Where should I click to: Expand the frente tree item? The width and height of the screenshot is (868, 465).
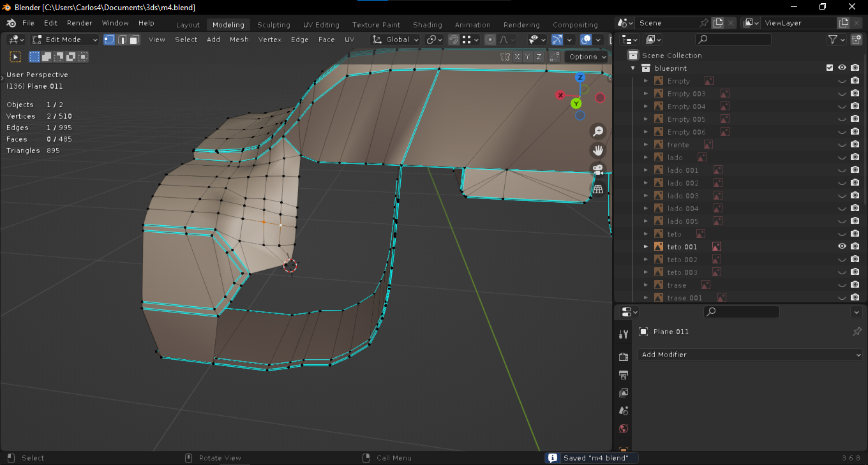point(646,145)
